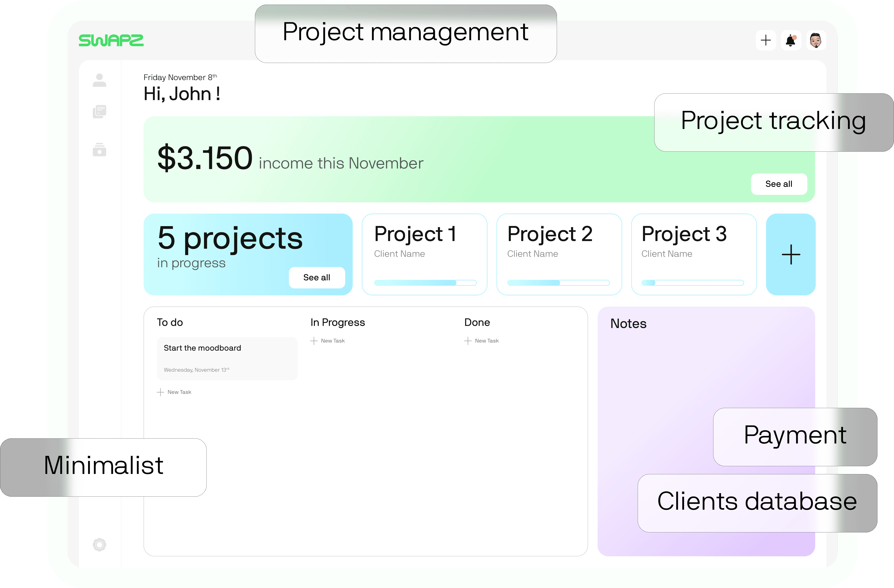Screen dimensions: 894x588
Task: Open the profile icon in sidebar
Action: 99,80
